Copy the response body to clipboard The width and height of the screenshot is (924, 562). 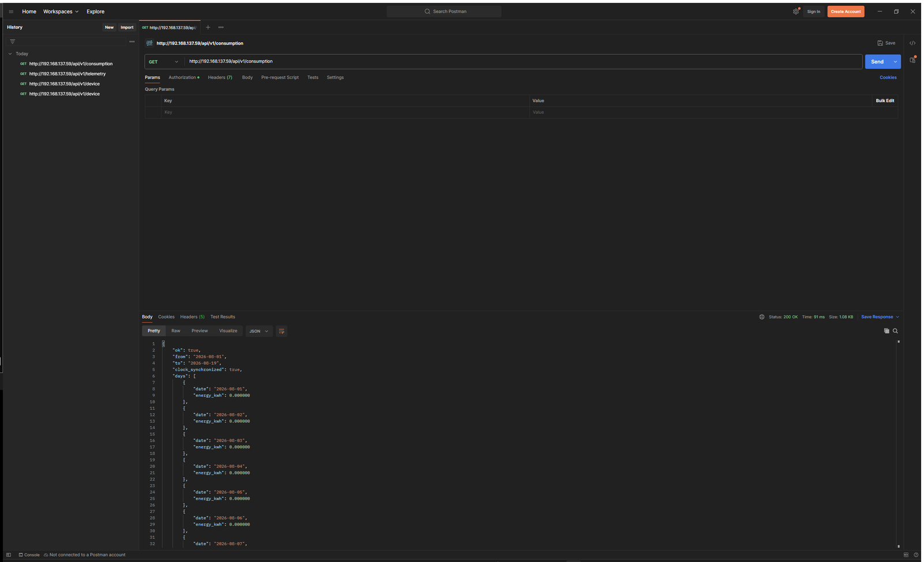(x=886, y=331)
